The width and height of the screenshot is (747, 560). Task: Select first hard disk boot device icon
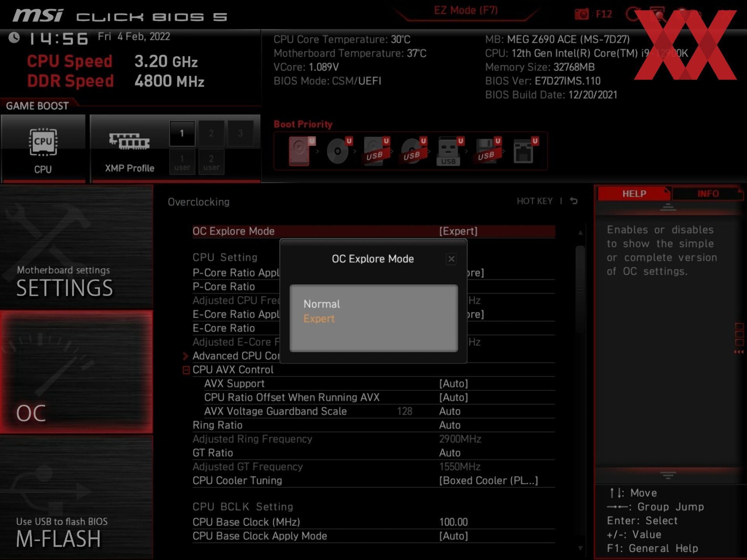point(302,151)
